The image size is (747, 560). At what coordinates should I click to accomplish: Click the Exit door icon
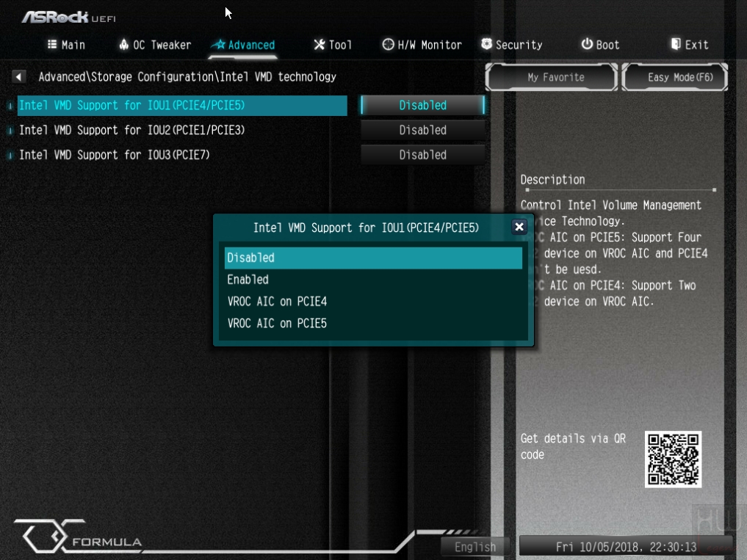[676, 44]
